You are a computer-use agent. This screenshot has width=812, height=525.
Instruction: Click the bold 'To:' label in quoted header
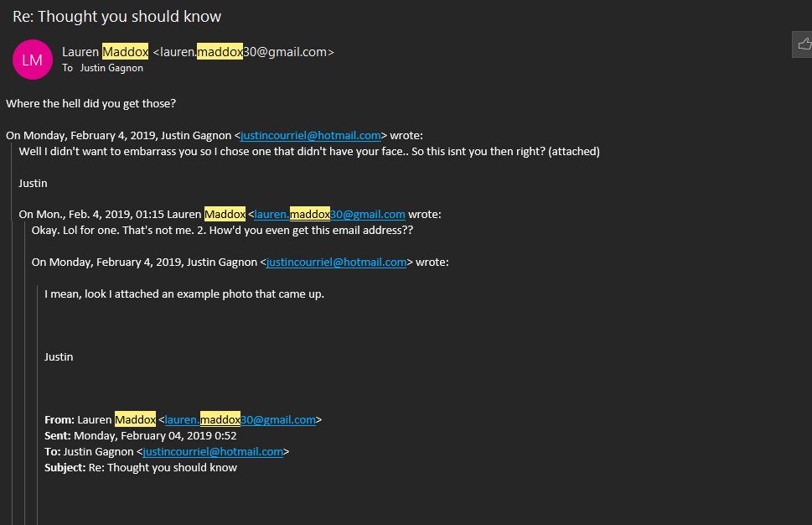click(x=53, y=451)
